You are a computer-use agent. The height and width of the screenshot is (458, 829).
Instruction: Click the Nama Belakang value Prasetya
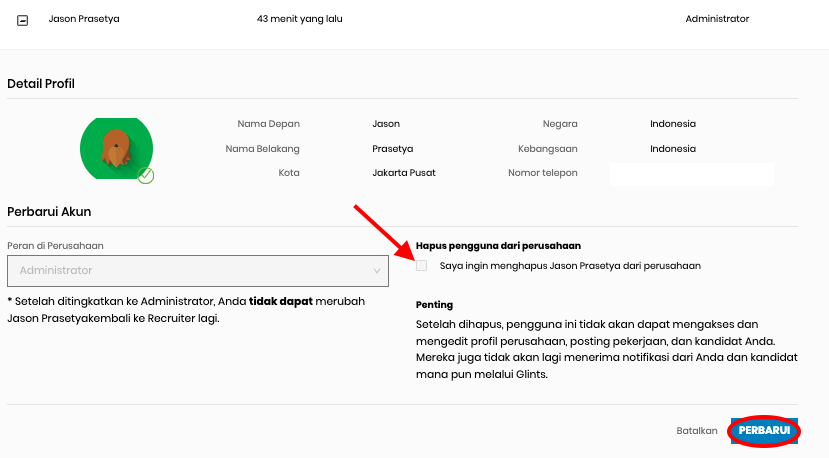393,149
